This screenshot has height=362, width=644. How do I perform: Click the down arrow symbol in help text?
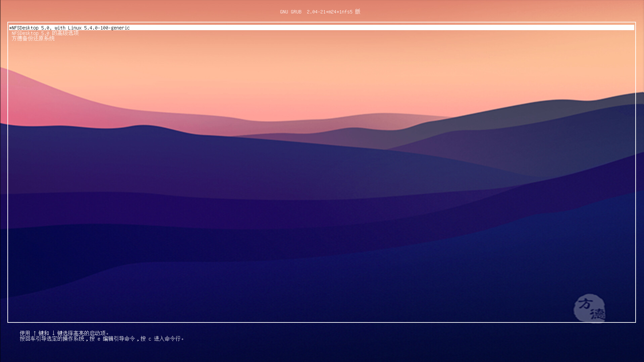(53, 333)
